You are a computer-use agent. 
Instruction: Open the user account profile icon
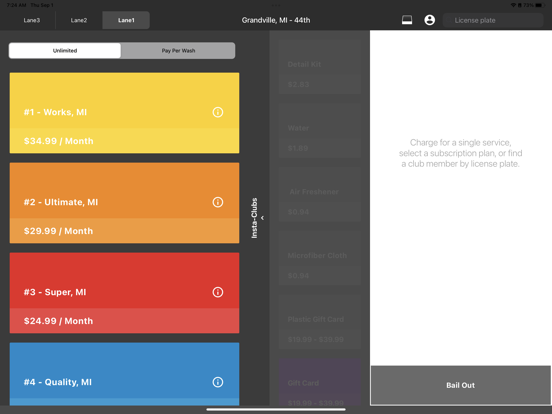pyautogui.click(x=429, y=20)
